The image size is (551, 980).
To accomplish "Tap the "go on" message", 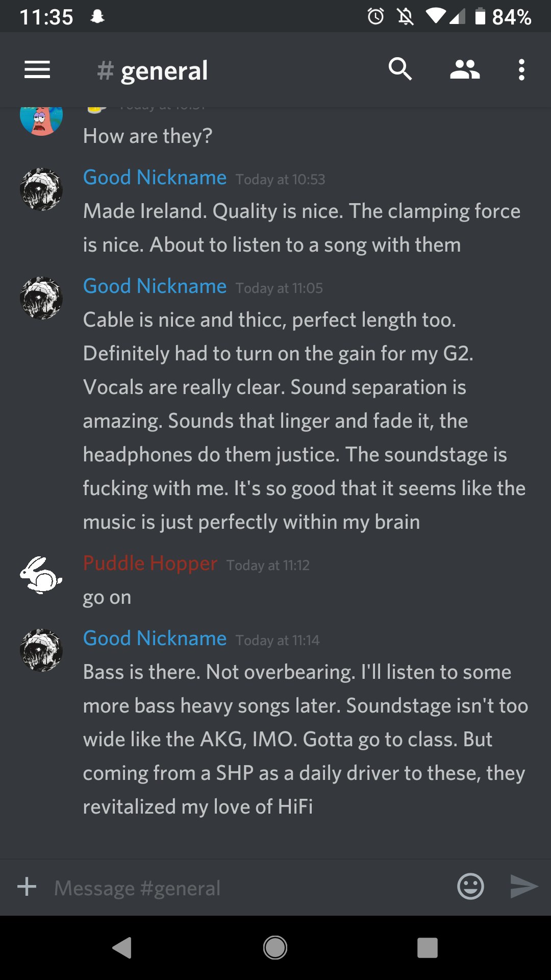I will tap(107, 597).
